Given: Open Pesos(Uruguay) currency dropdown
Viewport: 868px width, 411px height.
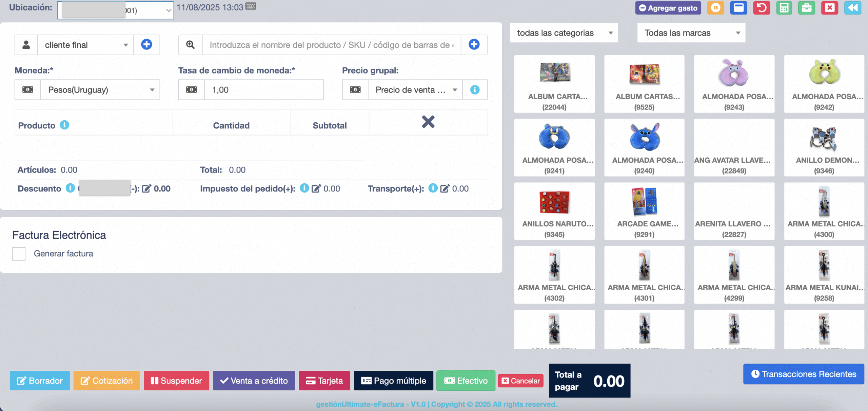Looking at the screenshot, I should pos(100,90).
